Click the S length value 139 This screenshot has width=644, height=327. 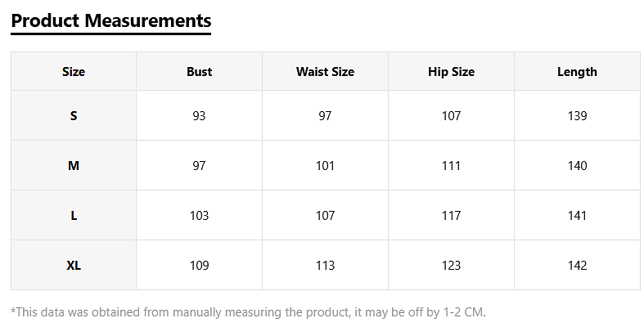pos(577,116)
